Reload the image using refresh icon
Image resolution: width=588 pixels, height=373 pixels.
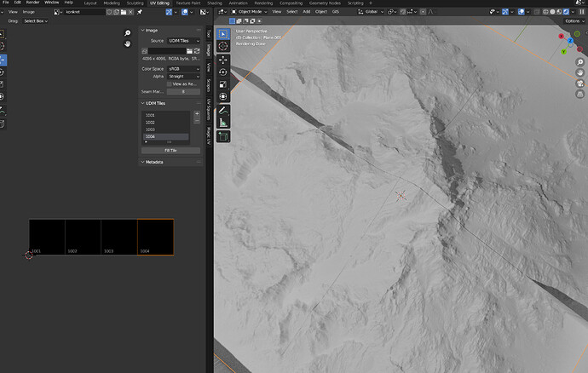(197, 51)
